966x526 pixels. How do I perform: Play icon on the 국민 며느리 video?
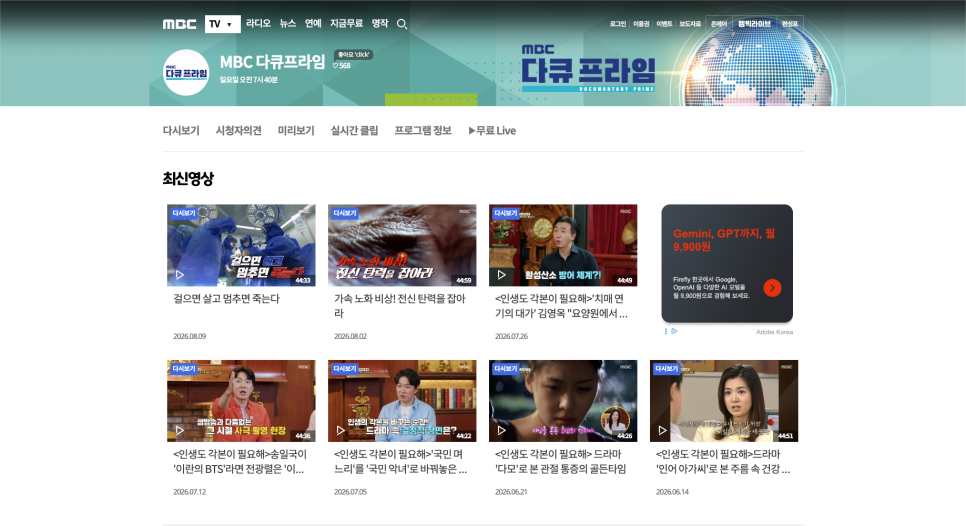[340, 430]
